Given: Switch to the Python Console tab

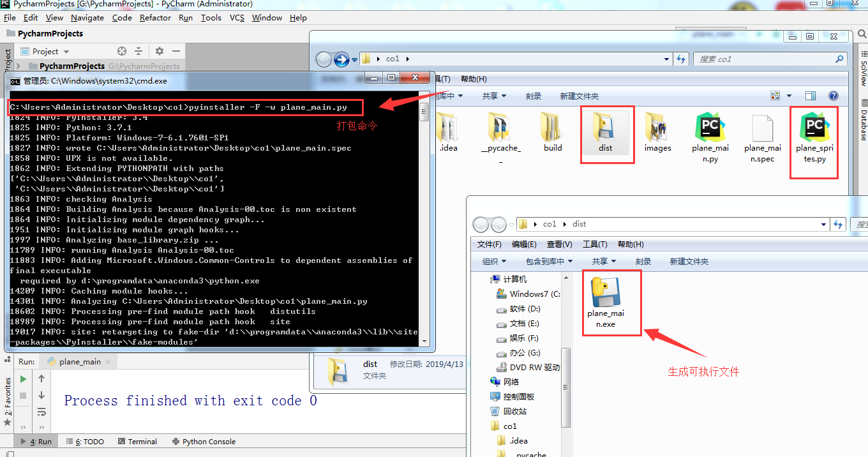Looking at the screenshot, I should click(x=203, y=441).
